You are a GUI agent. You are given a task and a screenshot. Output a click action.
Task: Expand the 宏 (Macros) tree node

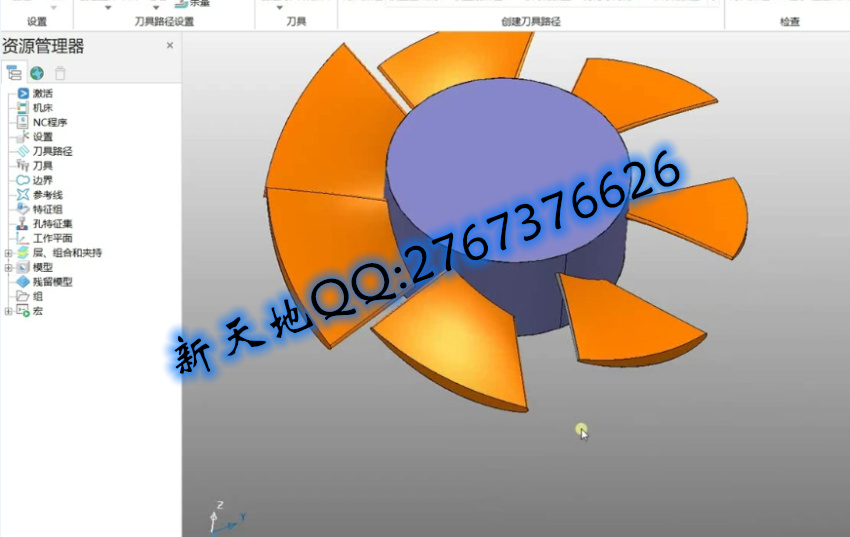(x=8, y=311)
